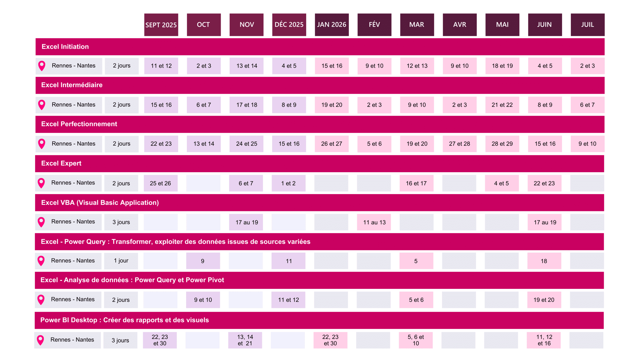Open the Excel Perfectionnement section banner
This screenshot has width=644, height=362.
(x=320, y=124)
